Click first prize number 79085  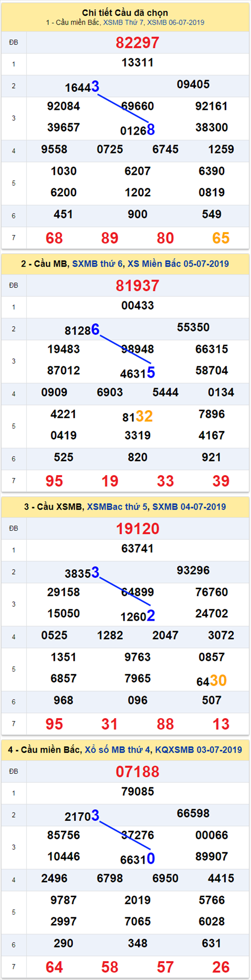(138, 792)
